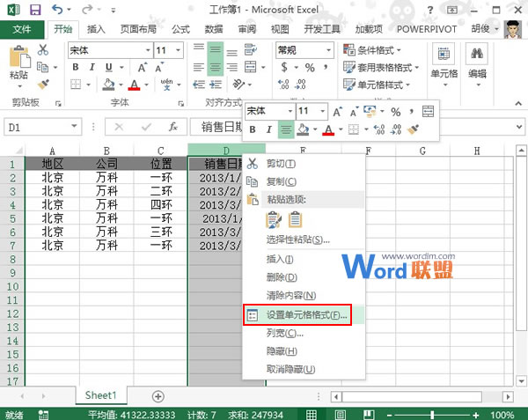Decrease indent in ribbon alignment group
Viewport: 528px width, 420px height.
tap(199, 85)
